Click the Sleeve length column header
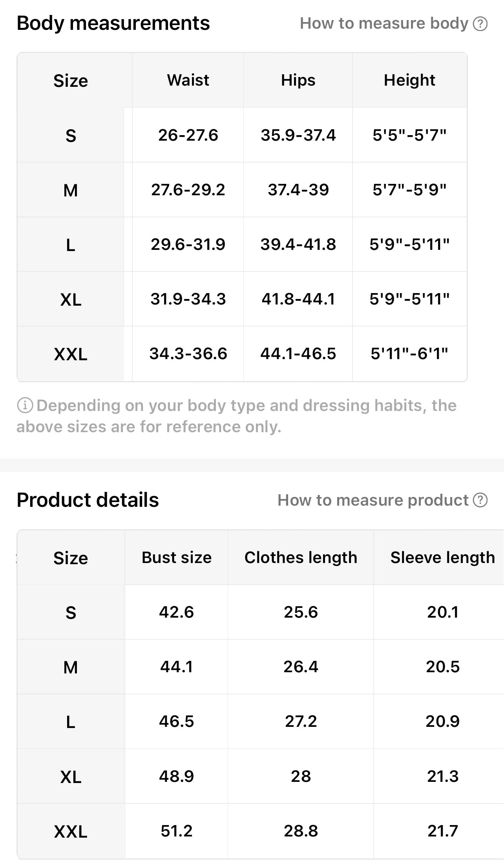Viewport: 504px width, 862px height. point(442,558)
